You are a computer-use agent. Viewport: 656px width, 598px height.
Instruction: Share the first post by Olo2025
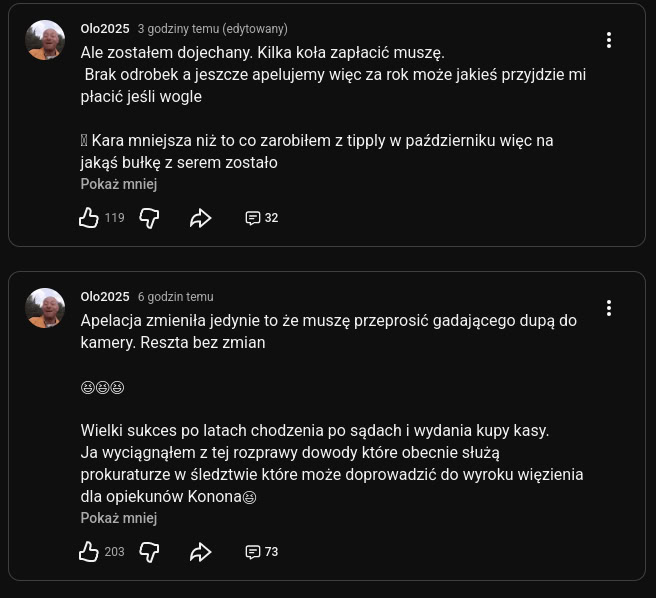click(200, 217)
